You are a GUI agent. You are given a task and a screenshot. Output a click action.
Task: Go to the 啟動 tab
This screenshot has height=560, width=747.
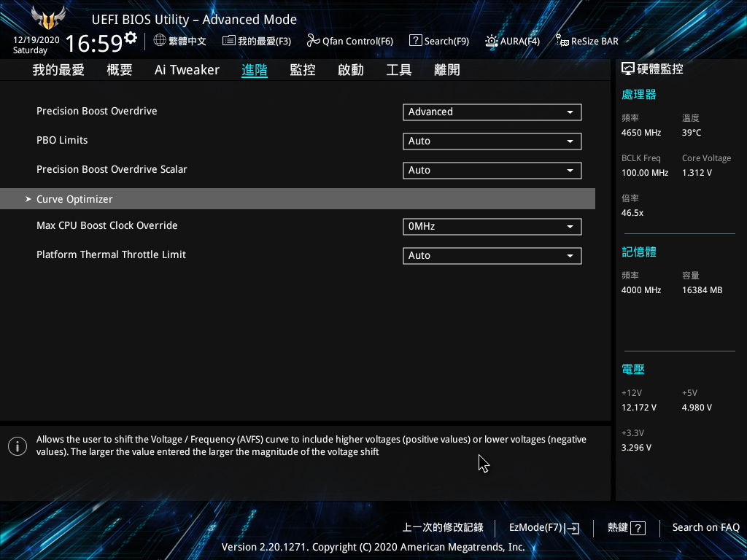point(351,70)
